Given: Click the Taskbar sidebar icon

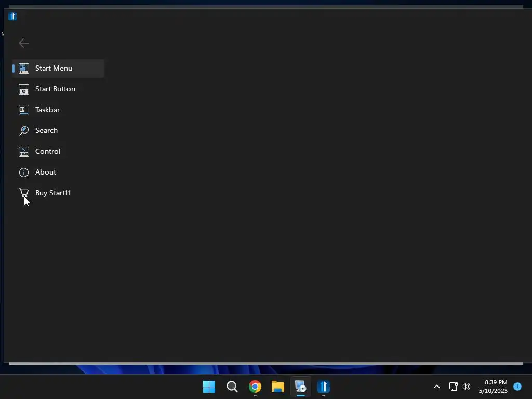Looking at the screenshot, I should (24, 110).
